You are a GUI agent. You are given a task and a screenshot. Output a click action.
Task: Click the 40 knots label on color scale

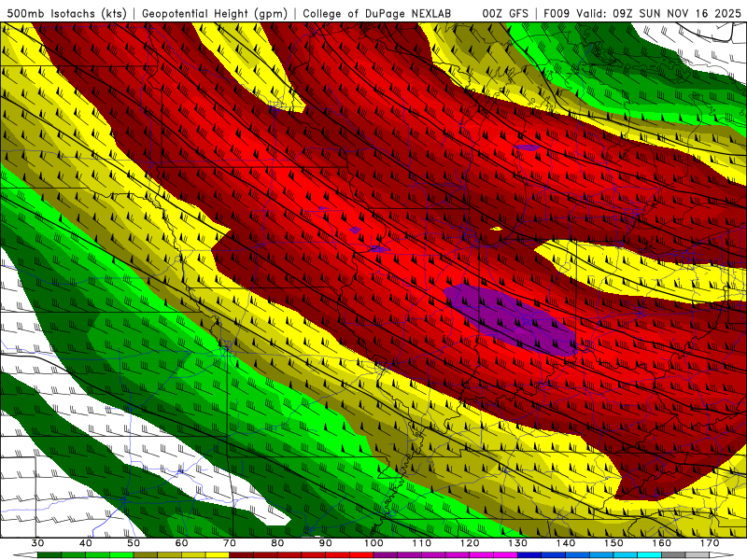pos(86,543)
